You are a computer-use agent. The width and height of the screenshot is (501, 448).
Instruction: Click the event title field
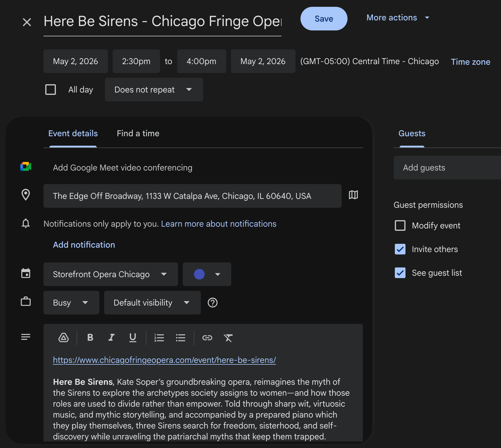pyautogui.click(x=162, y=21)
